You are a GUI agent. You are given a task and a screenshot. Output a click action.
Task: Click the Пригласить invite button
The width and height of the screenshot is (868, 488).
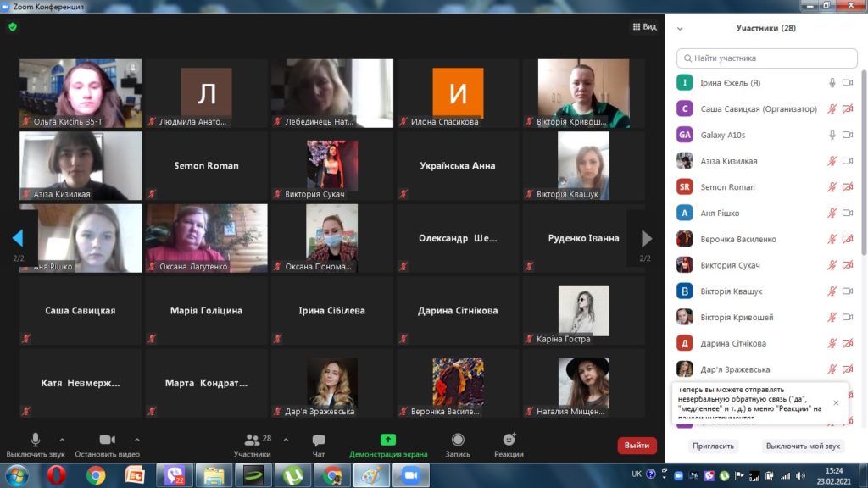[713, 446]
